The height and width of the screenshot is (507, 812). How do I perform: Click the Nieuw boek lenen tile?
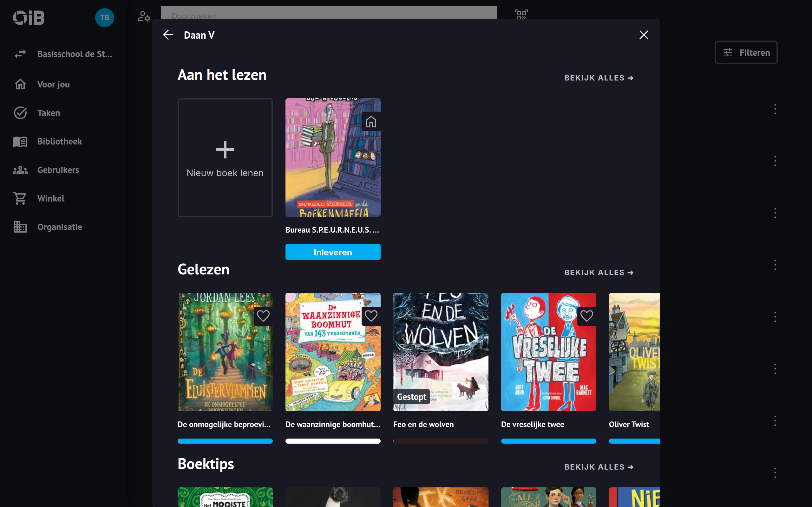click(225, 157)
